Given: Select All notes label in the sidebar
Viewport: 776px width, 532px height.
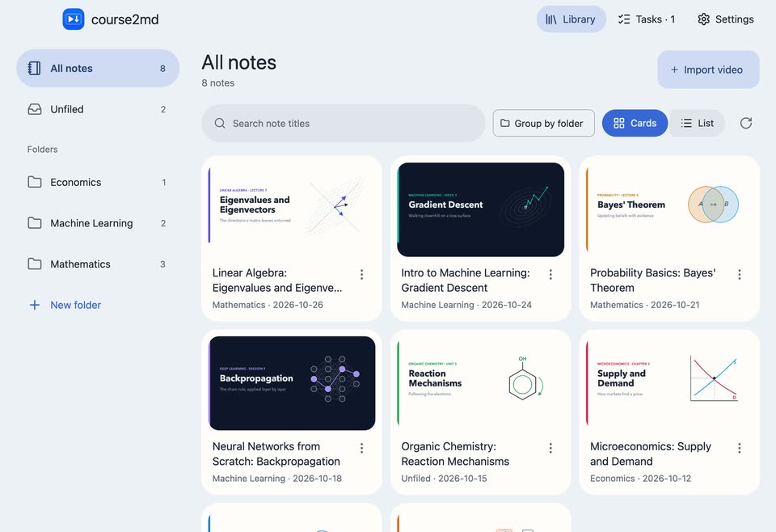Looking at the screenshot, I should coord(72,68).
